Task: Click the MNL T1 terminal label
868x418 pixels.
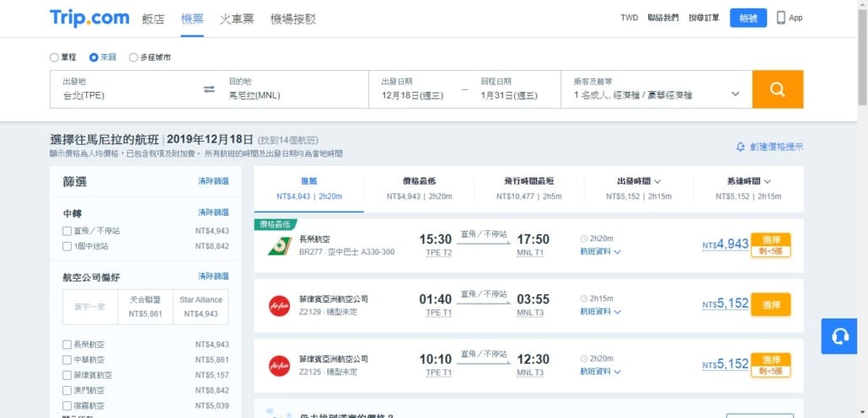Action: tap(530, 253)
